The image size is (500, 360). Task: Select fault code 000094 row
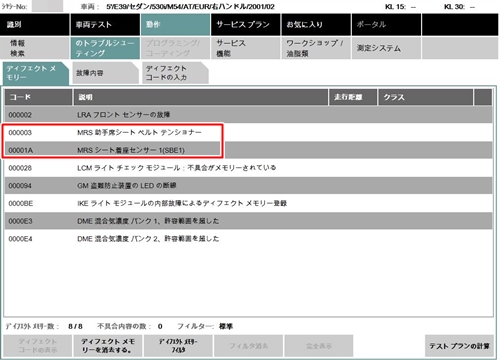[248, 185]
